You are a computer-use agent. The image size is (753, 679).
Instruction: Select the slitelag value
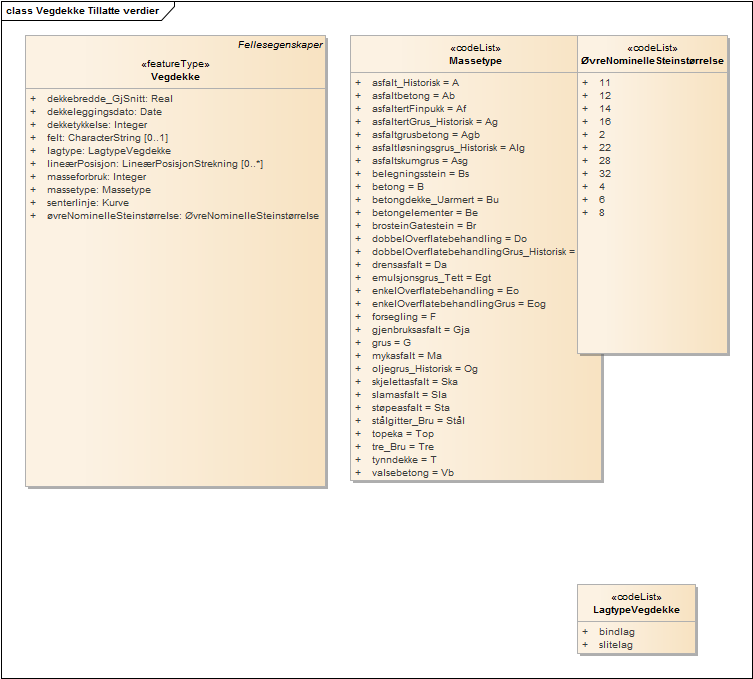point(616,645)
